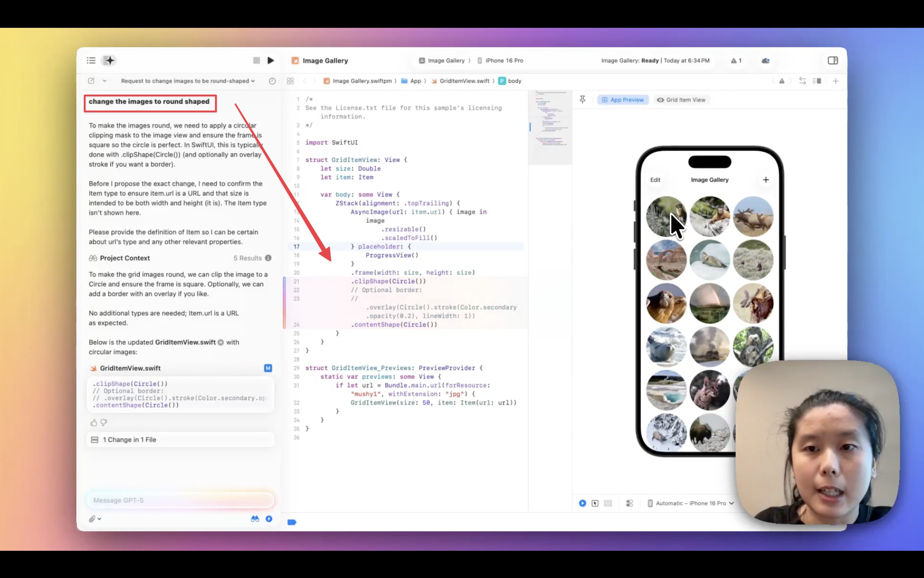Toggle the inspector sidebar panel

[833, 61]
